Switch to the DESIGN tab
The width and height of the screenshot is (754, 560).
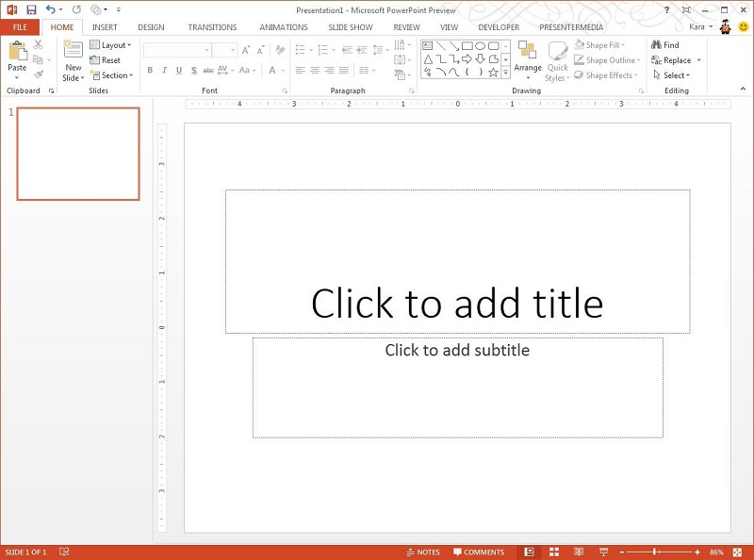coord(151,27)
